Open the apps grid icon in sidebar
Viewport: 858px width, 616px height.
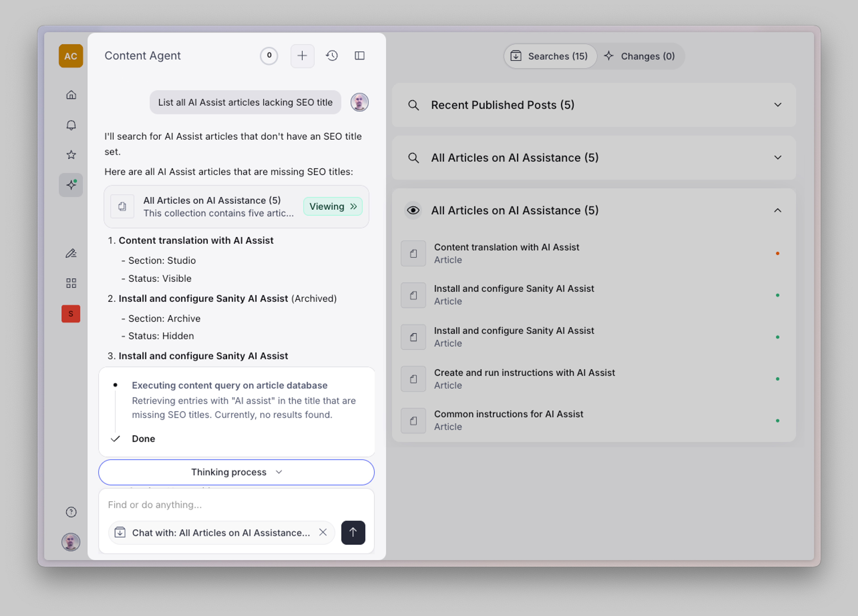click(71, 283)
